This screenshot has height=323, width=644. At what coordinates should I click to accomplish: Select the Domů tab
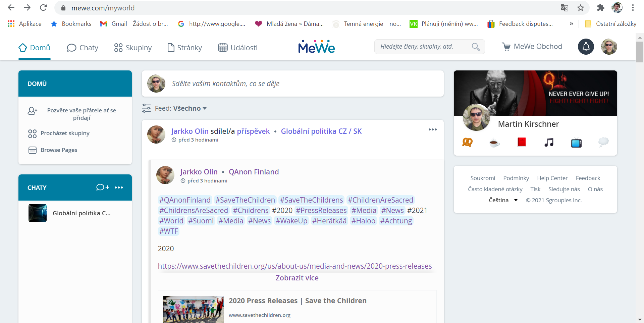pyautogui.click(x=34, y=48)
